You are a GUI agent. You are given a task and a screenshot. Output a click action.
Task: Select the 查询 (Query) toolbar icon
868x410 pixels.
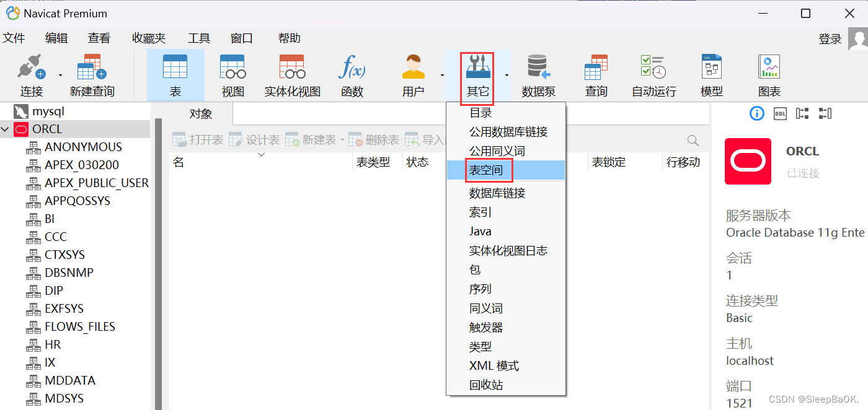point(596,67)
